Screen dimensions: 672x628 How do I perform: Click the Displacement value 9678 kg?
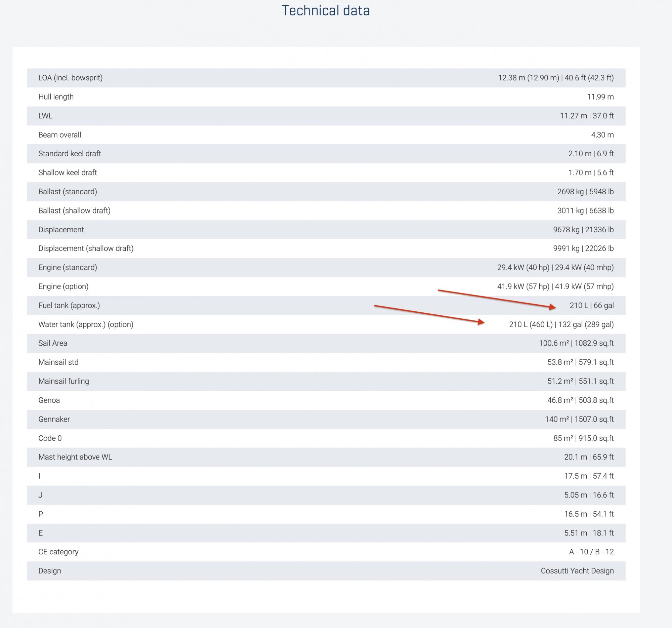[x=566, y=230]
